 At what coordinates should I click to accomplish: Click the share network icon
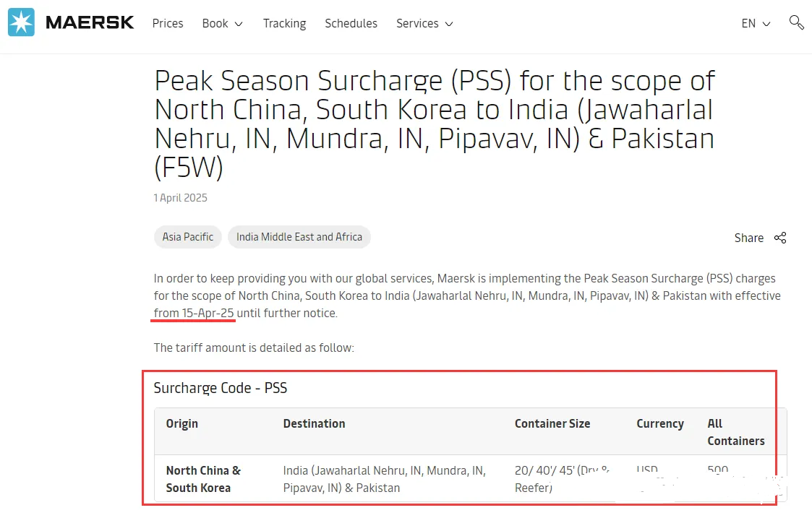(780, 238)
